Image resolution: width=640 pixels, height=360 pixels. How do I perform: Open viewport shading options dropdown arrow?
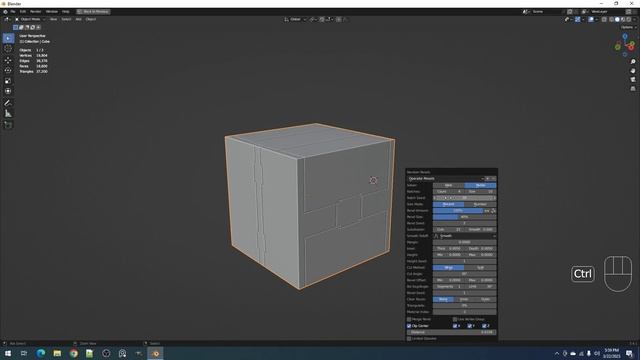point(634,19)
